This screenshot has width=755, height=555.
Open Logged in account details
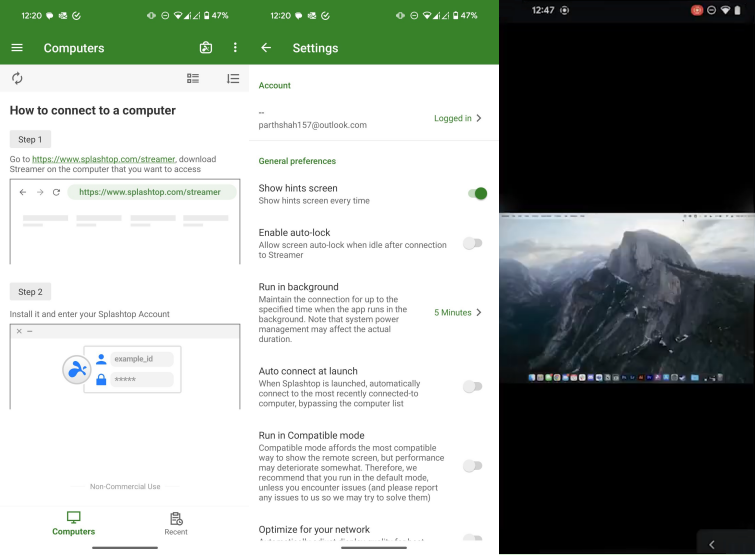[458, 118]
